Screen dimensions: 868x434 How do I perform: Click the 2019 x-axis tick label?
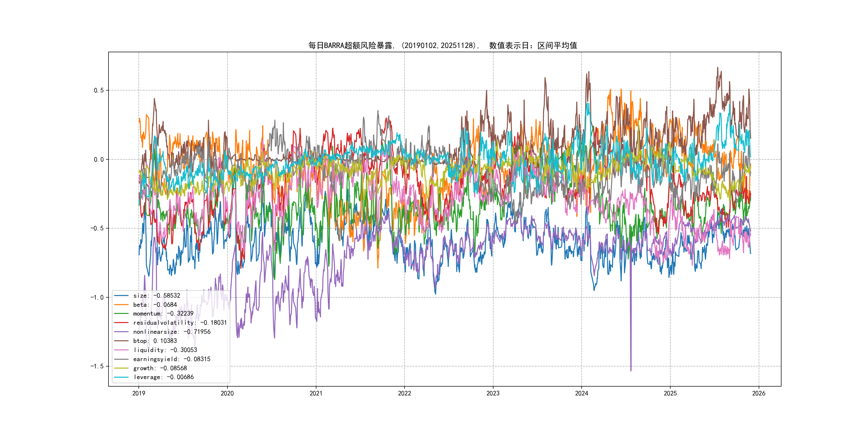coord(139,393)
